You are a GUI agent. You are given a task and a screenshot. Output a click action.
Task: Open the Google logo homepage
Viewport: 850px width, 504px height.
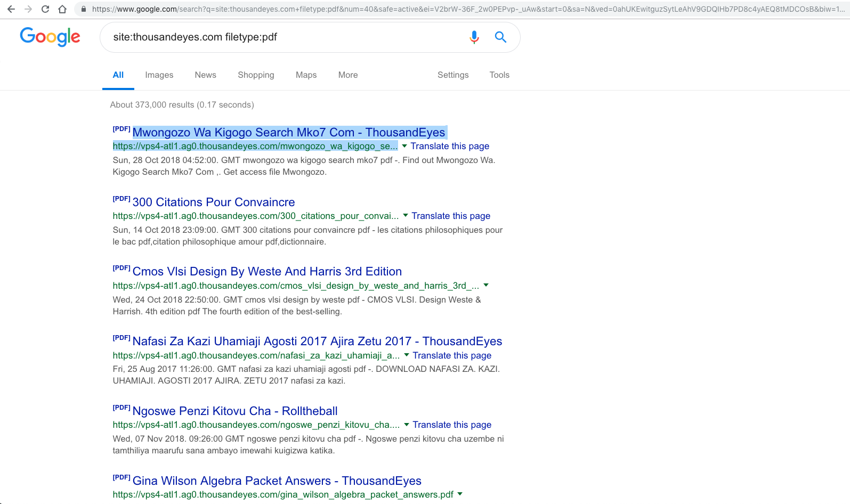[x=50, y=37]
